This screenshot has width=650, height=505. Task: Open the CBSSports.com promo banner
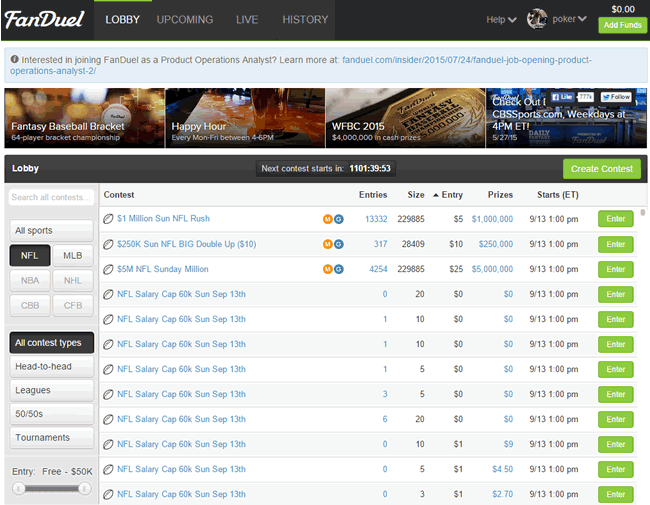pos(566,118)
